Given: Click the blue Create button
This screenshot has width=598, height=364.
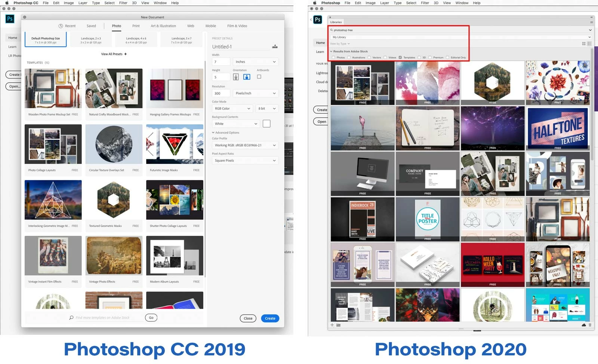Looking at the screenshot, I should (270, 318).
